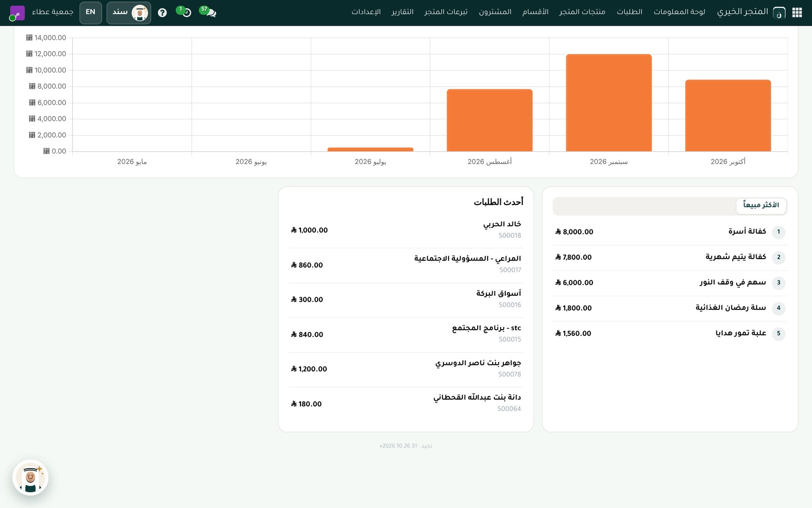The width and height of the screenshot is (812, 508).
Task: Open order of خالد الحربي
Action: tap(406, 230)
